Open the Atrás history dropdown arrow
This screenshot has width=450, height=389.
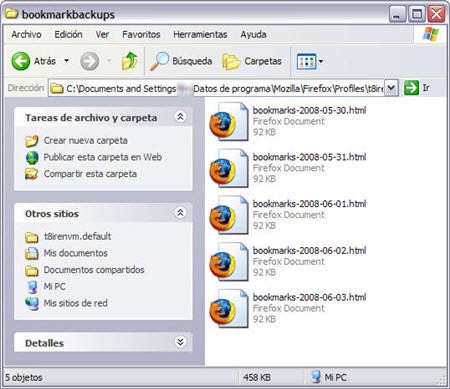coord(67,61)
